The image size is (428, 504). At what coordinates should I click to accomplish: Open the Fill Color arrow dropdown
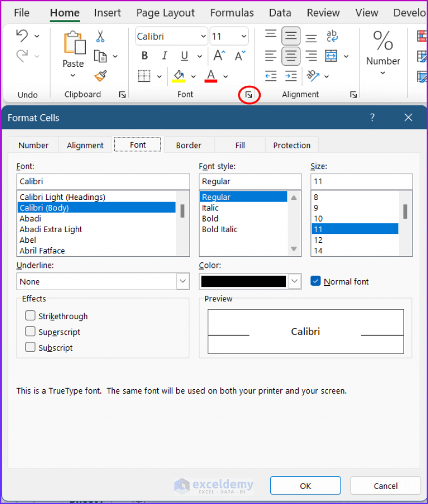point(193,76)
